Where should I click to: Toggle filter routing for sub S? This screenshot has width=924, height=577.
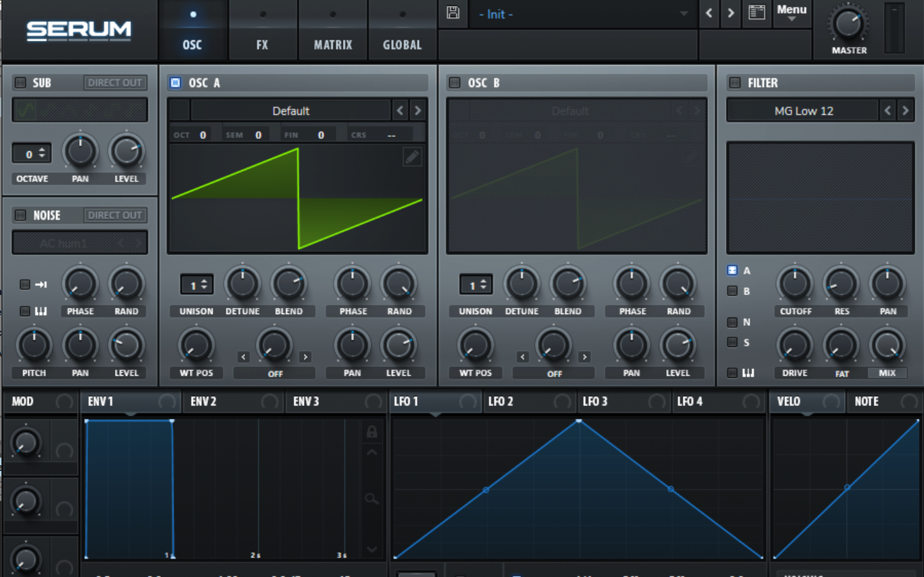pyautogui.click(x=732, y=342)
